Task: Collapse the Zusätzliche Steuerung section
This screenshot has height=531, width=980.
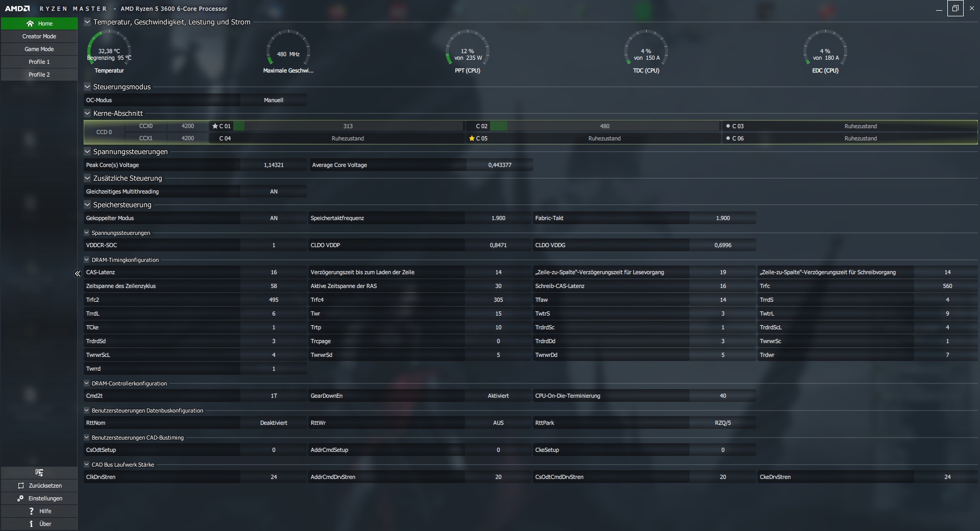Action: coord(87,178)
